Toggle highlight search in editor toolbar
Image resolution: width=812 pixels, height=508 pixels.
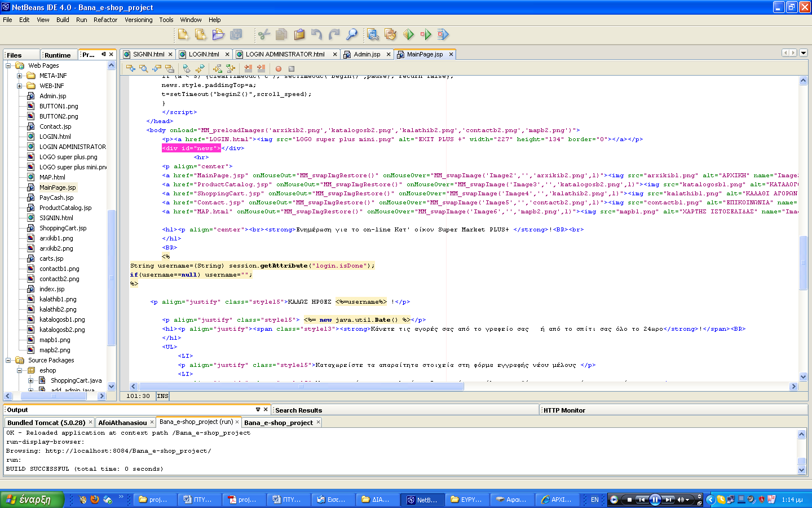pos(170,68)
